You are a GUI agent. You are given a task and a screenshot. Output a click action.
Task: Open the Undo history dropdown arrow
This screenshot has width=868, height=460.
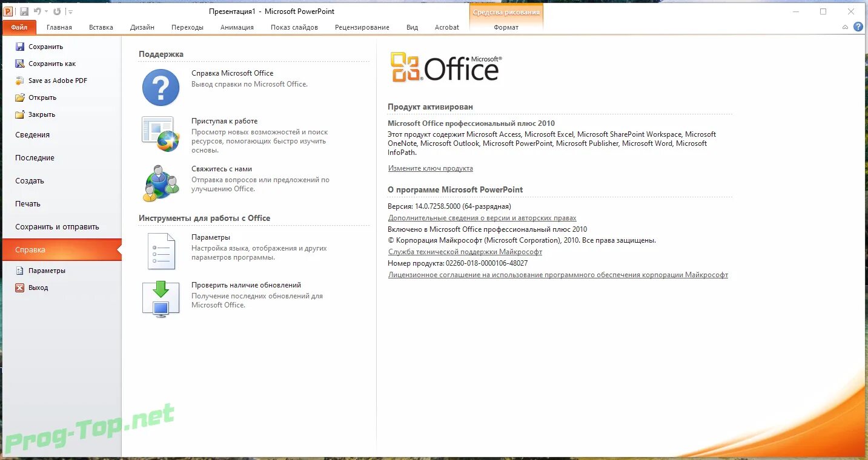click(46, 11)
